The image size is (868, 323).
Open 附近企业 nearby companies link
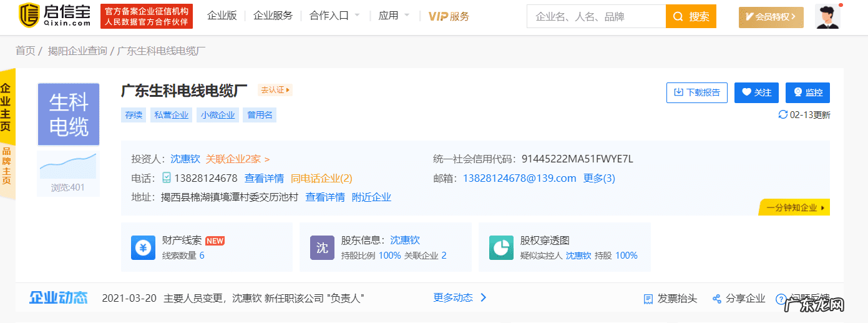click(x=371, y=197)
